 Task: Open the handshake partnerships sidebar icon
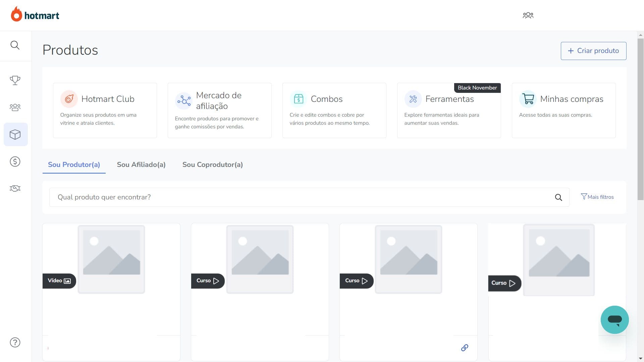click(x=15, y=188)
